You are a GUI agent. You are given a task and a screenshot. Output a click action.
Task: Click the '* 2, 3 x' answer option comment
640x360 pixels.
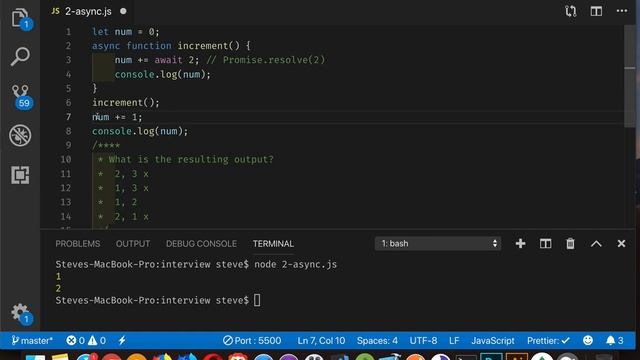123,174
